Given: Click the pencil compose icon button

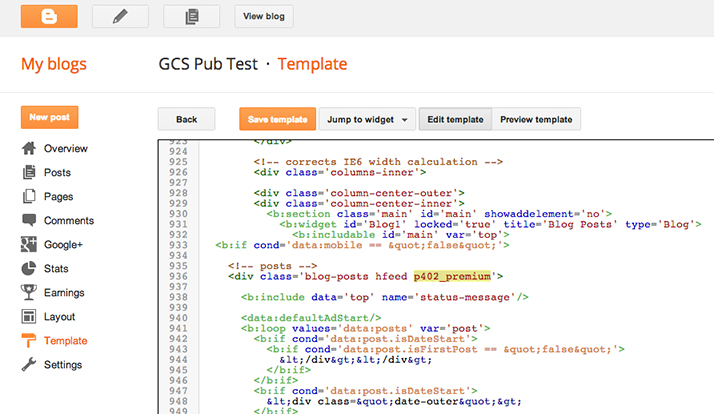Looking at the screenshot, I should [122, 16].
